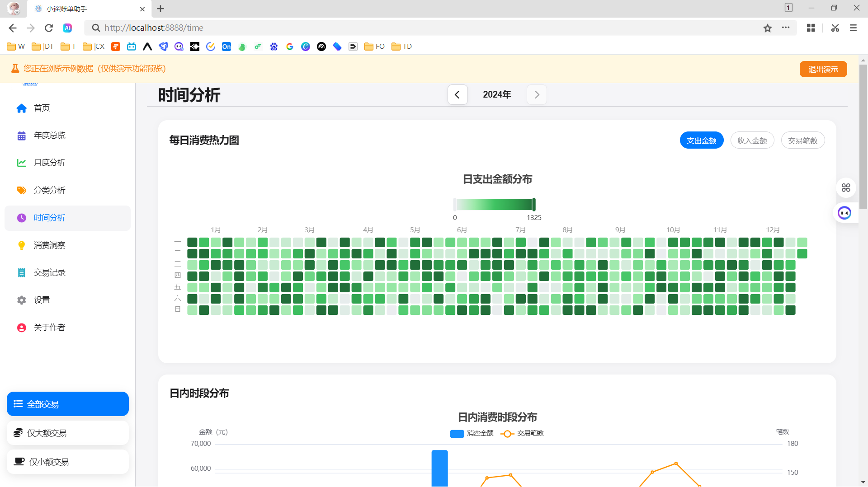Screen dimensions: 868x487
Task: Go to the previous year with the left chevron
Action: [x=458, y=94]
